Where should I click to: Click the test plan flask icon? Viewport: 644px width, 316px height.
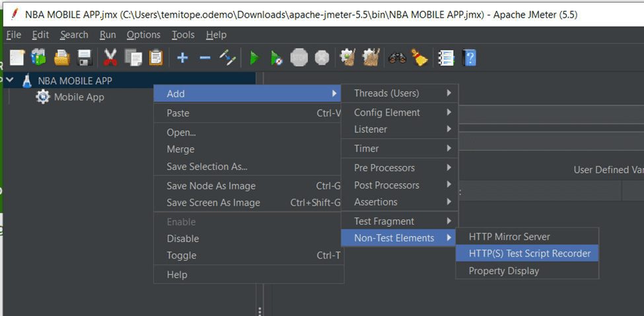click(27, 81)
